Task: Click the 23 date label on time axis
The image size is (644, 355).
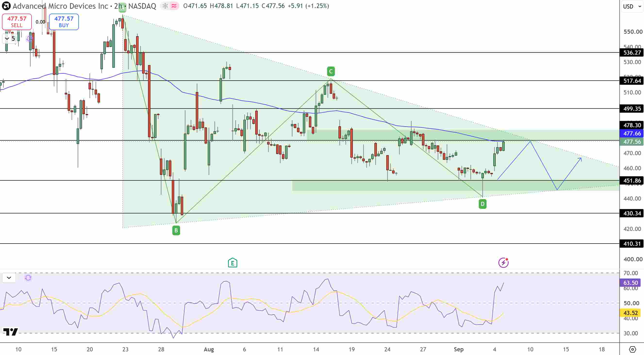Action: (x=125, y=349)
